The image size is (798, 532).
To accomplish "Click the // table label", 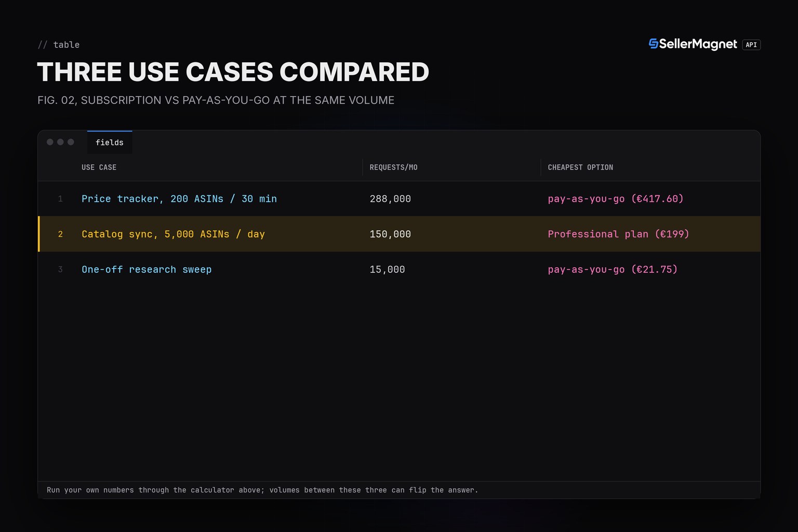I will click(x=59, y=45).
